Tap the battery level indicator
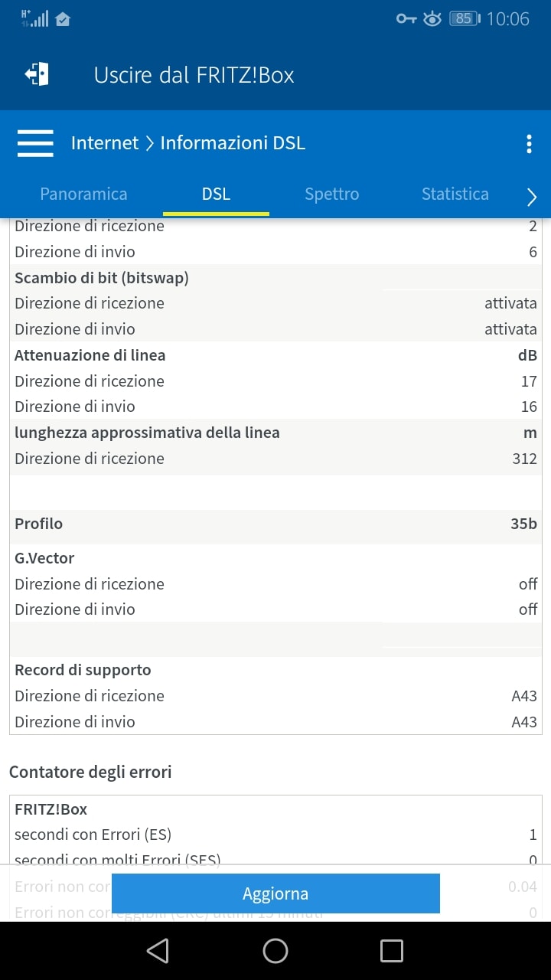 click(x=464, y=18)
